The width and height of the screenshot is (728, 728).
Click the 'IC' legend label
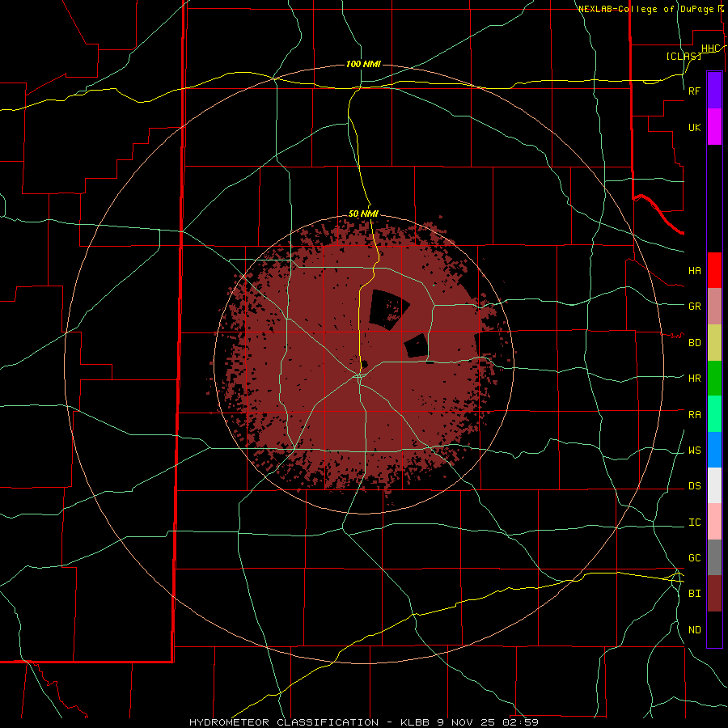[x=695, y=523]
